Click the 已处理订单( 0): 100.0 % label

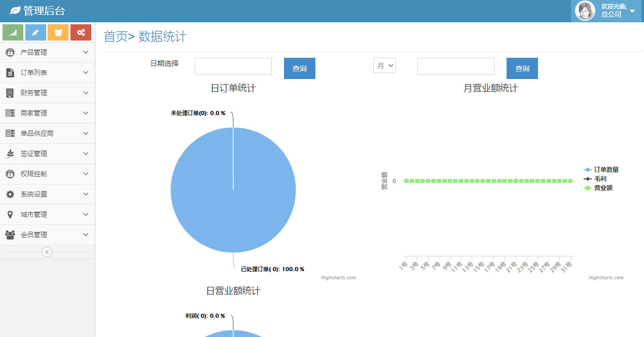point(272,269)
